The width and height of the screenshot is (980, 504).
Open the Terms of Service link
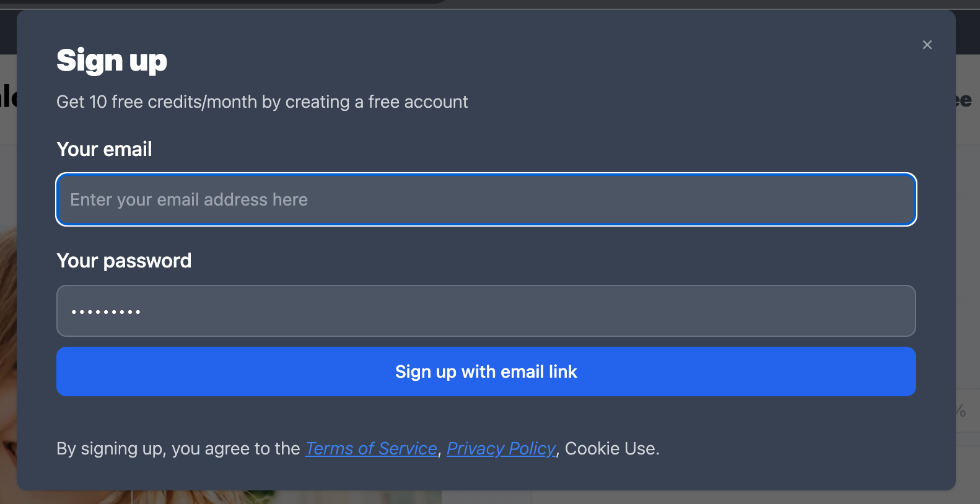pyautogui.click(x=371, y=448)
